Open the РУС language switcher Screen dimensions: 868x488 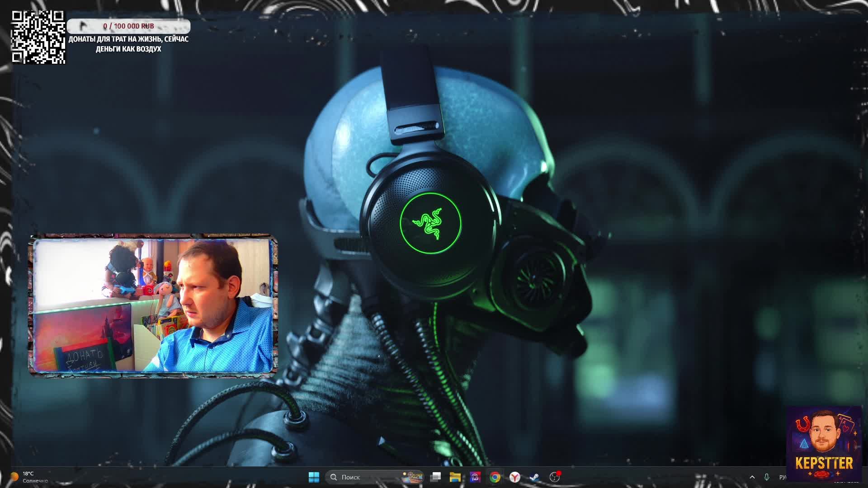pyautogui.click(x=783, y=477)
